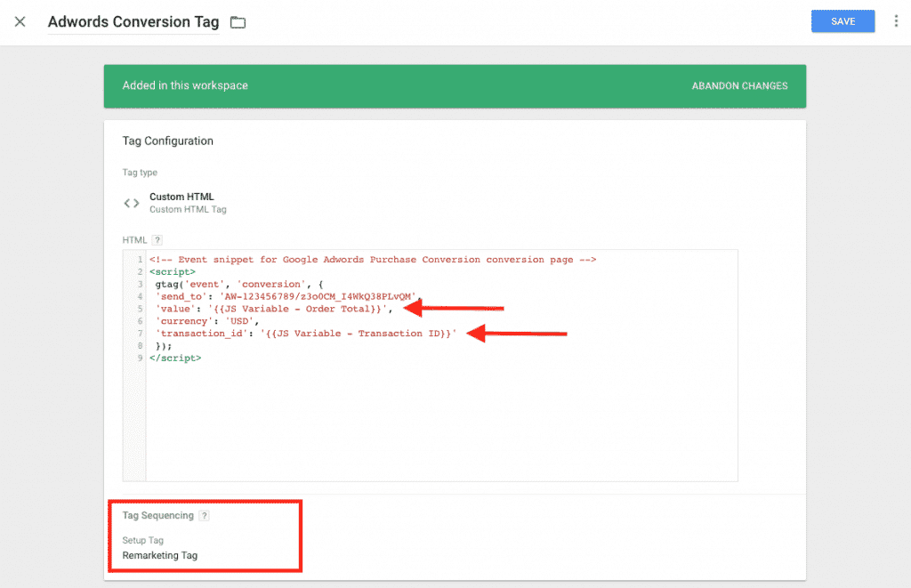Open the three-dot more options menu

pyautogui.click(x=896, y=21)
